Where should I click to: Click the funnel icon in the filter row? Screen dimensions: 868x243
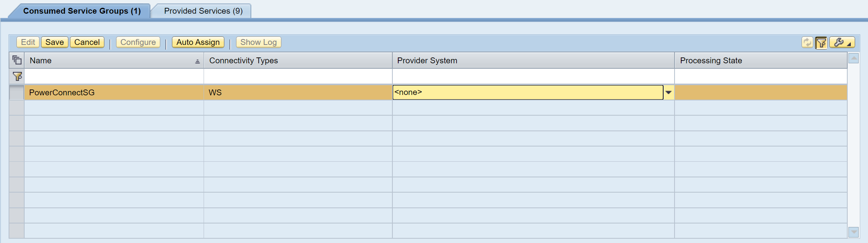coord(17,77)
